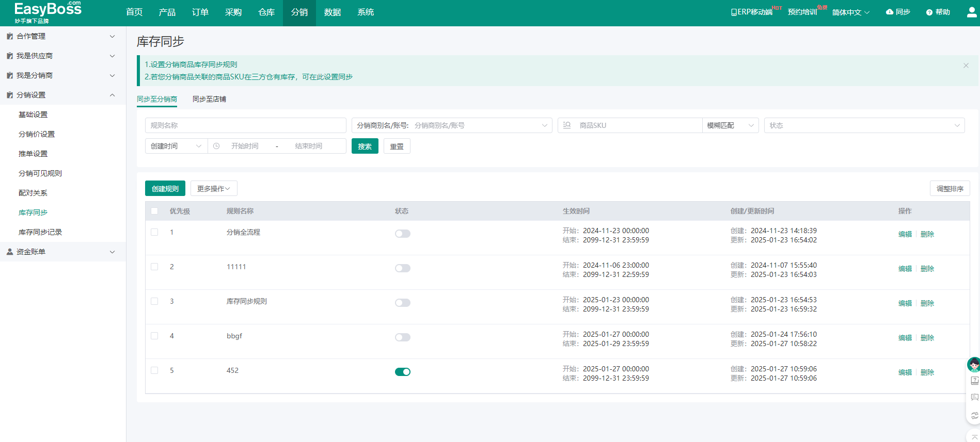Click 编辑 link for the bbgf rule

[x=905, y=338]
